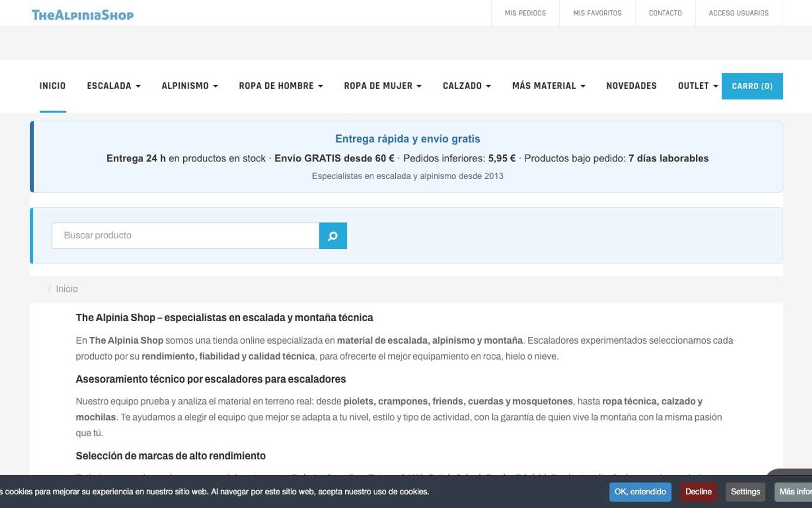This screenshot has height=508, width=812.
Task: Accept cookies with OK, entendido
Action: point(640,492)
